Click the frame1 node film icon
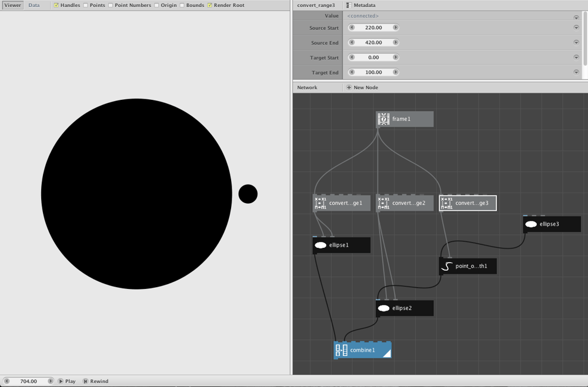Viewport: 588px width, 387px height. coord(383,119)
